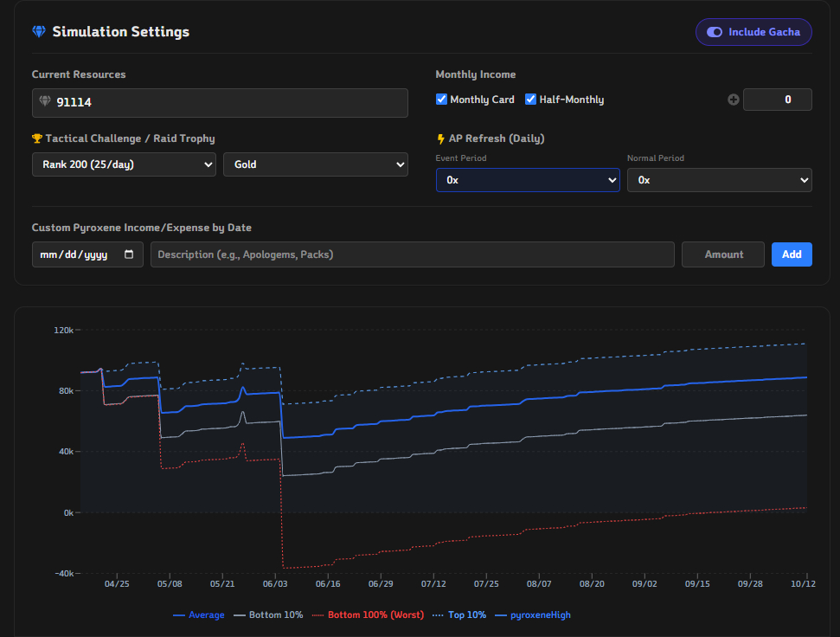Viewport: 840px width, 637px height.
Task: Click the 120k value on the y-axis
Action: [64, 330]
